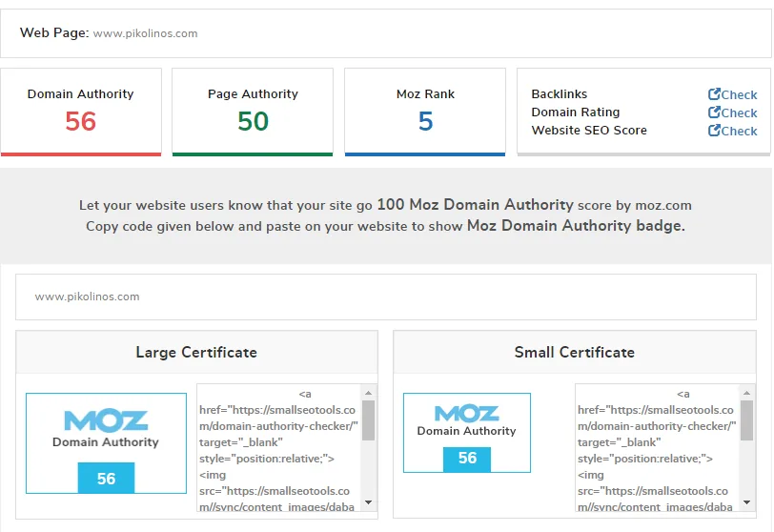The height and width of the screenshot is (532, 774).
Task: Click the Domain Authority card label
Action: coord(80,93)
